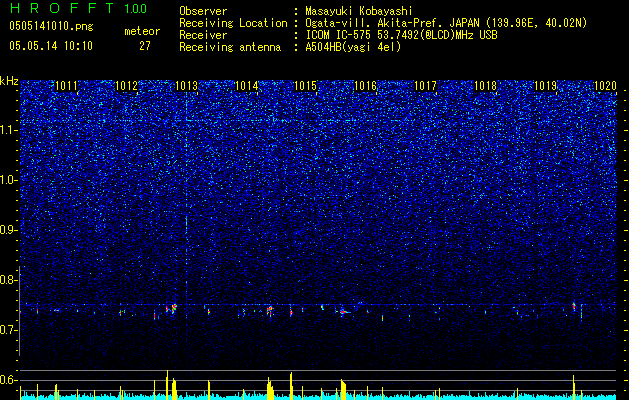Click the 1.1 kHz frequency axis label

click(9, 130)
